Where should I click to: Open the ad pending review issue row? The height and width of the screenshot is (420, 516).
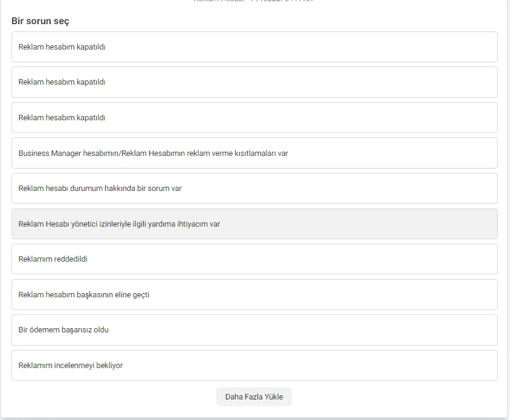coord(254,366)
